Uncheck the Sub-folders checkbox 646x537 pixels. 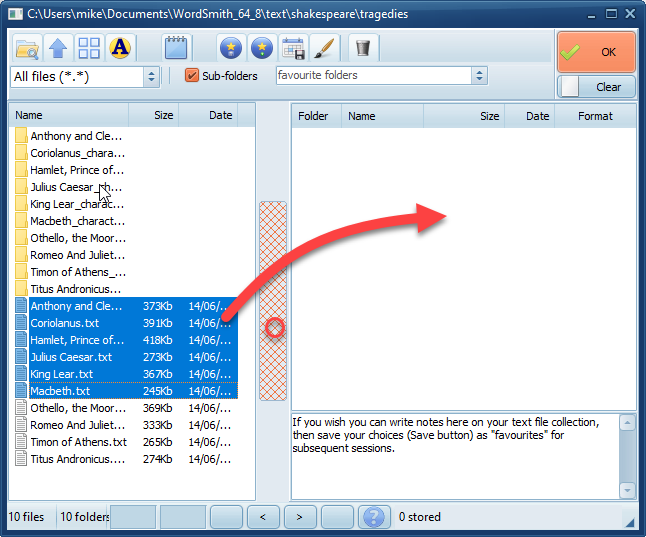click(x=193, y=76)
